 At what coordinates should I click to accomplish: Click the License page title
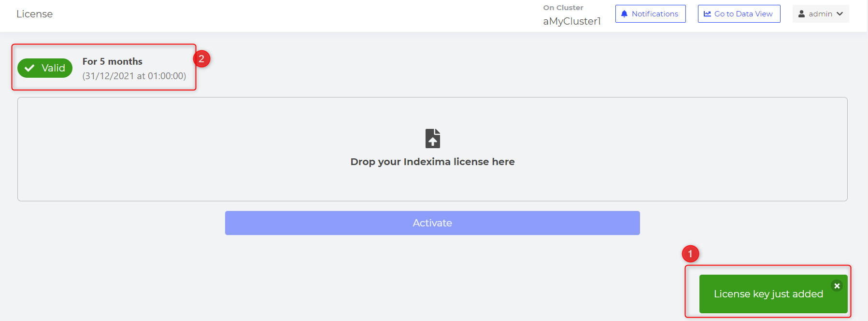tap(34, 14)
